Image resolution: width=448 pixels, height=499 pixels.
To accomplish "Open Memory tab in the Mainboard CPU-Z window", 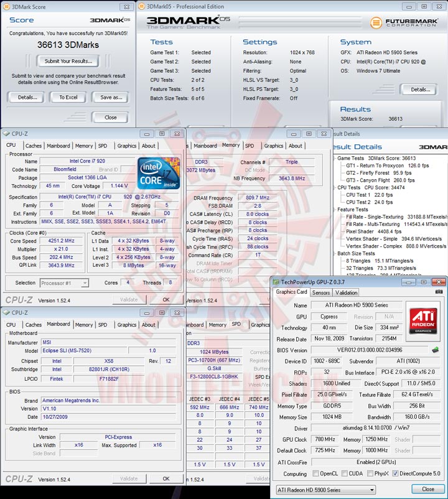I will tap(84, 325).
